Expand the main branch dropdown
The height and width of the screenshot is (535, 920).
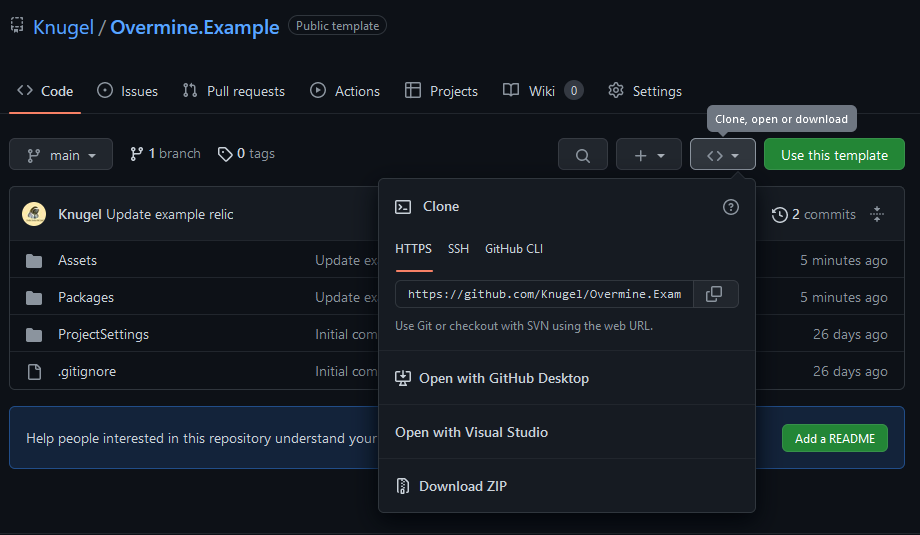click(x=61, y=155)
